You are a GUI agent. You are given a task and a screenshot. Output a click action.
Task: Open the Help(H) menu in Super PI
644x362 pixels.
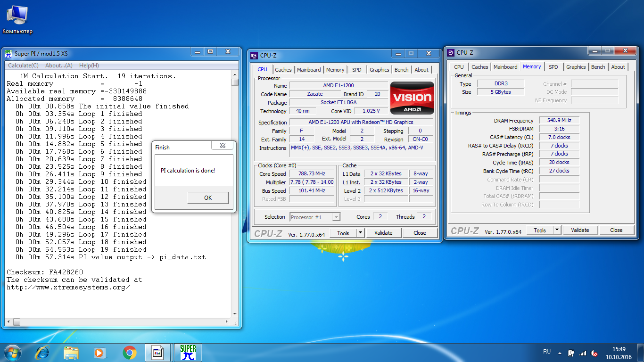pos(89,66)
